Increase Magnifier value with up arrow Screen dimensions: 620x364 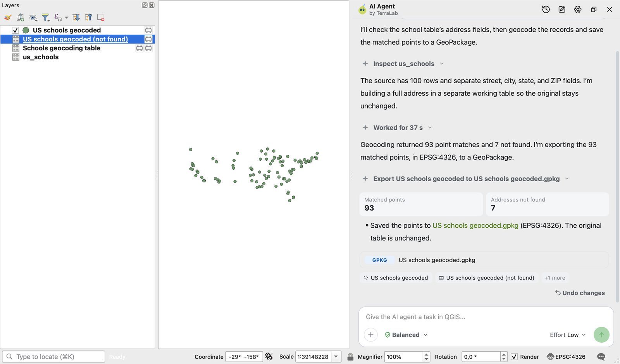[426, 354]
